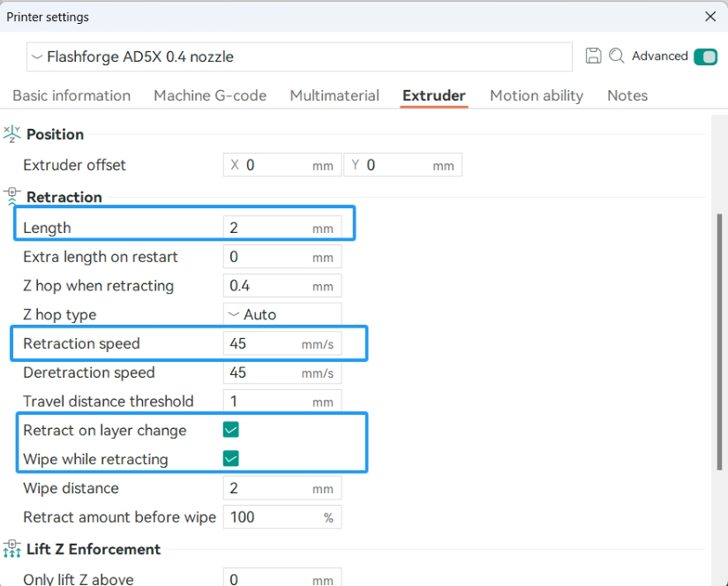Image resolution: width=728 pixels, height=586 pixels.
Task: Click the save preset floppy disk icon
Action: (594, 56)
